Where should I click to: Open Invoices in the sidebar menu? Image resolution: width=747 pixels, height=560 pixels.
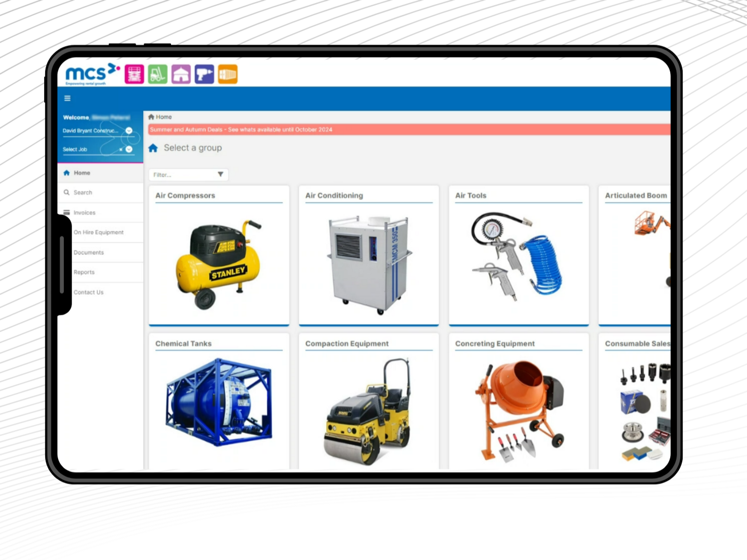point(100,212)
